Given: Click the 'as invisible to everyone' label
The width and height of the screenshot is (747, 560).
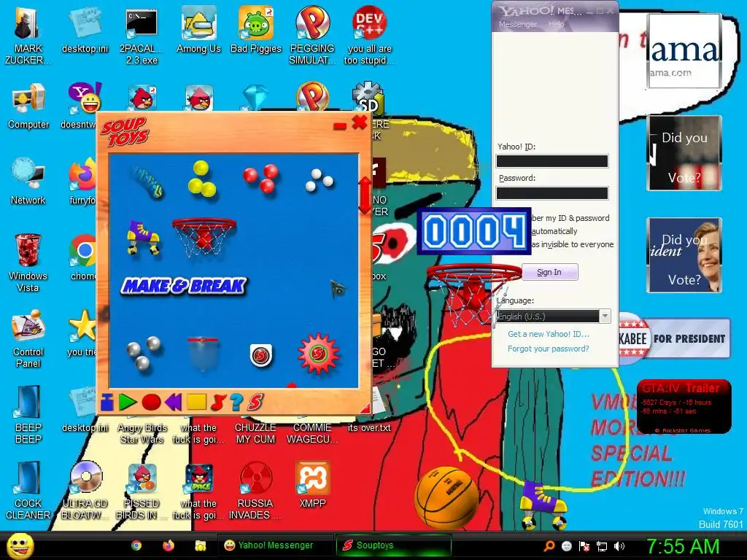Looking at the screenshot, I should pyautogui.click(x=573, y=244).
